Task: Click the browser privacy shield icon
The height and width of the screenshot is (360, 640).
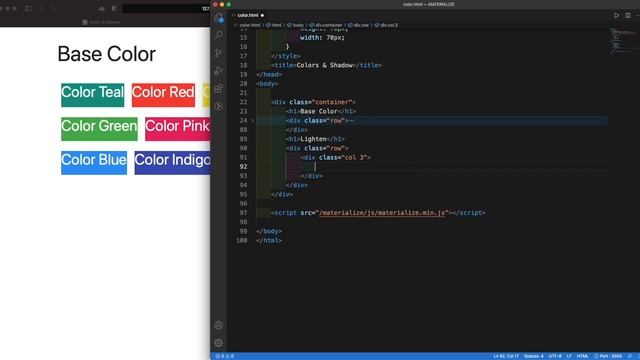Action: [x=115, y=8]
